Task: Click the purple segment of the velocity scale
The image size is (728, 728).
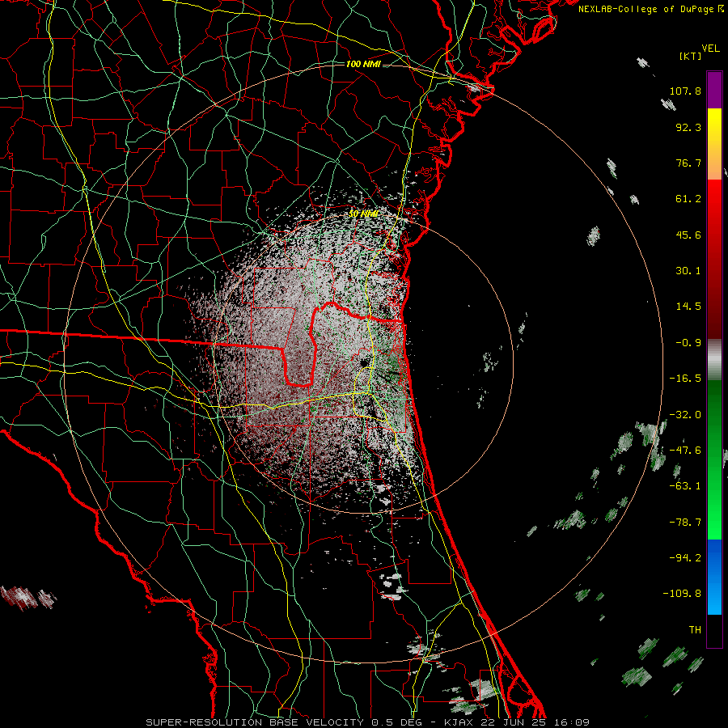Action: point(714,91)
